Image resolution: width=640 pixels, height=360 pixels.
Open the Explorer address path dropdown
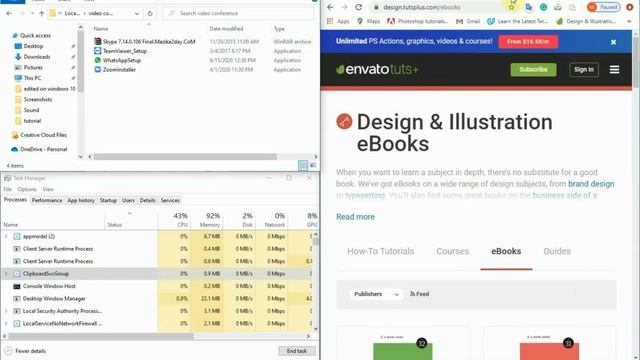coord(136,13)
